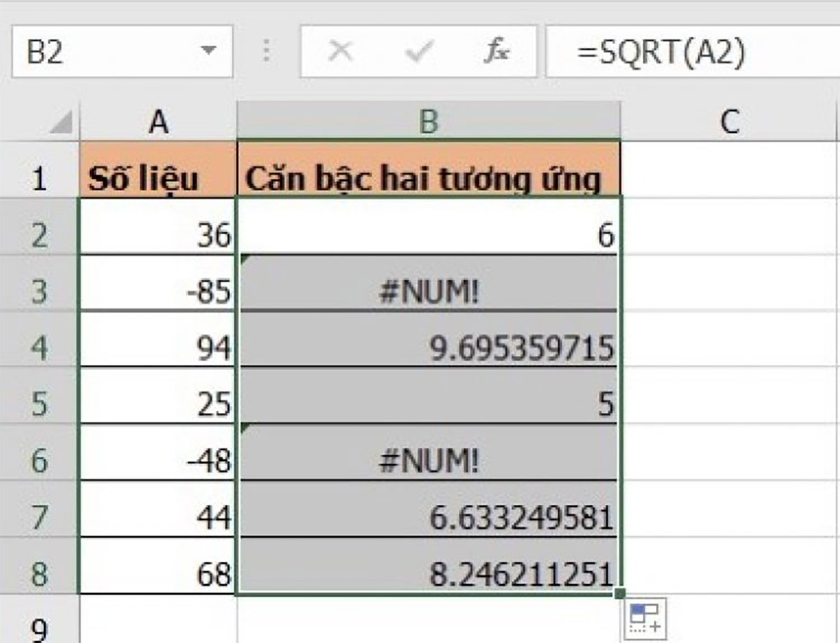Select row 4 header
The height and width of the screenshot is (643, 840).
pos(39,339)
